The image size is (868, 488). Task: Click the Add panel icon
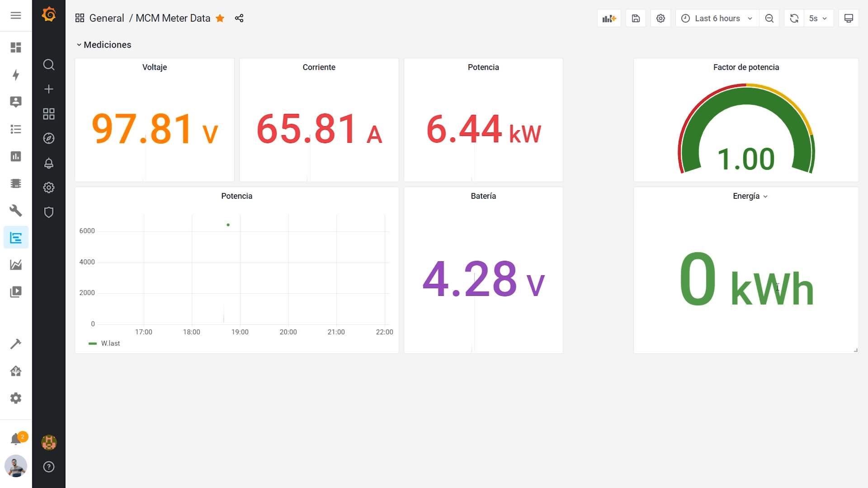(609, 19)
